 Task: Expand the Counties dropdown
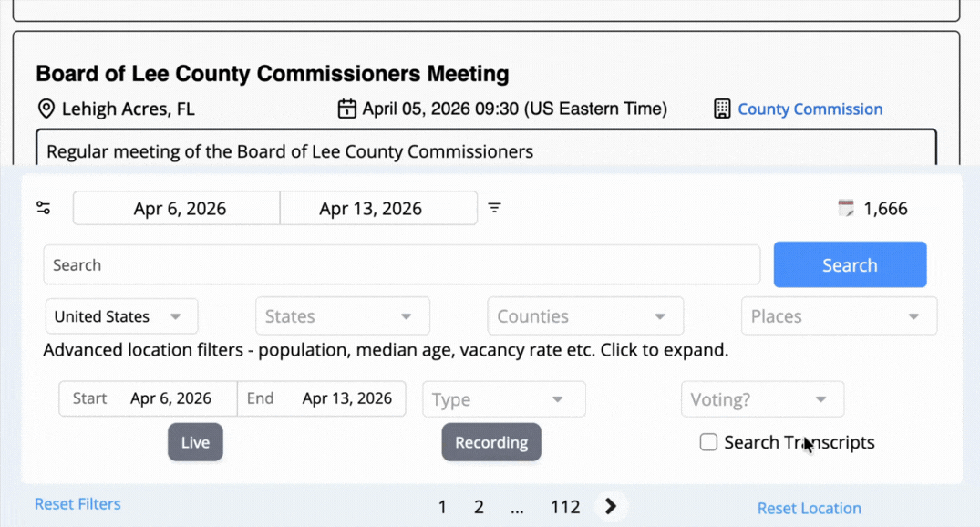(585, 316)
